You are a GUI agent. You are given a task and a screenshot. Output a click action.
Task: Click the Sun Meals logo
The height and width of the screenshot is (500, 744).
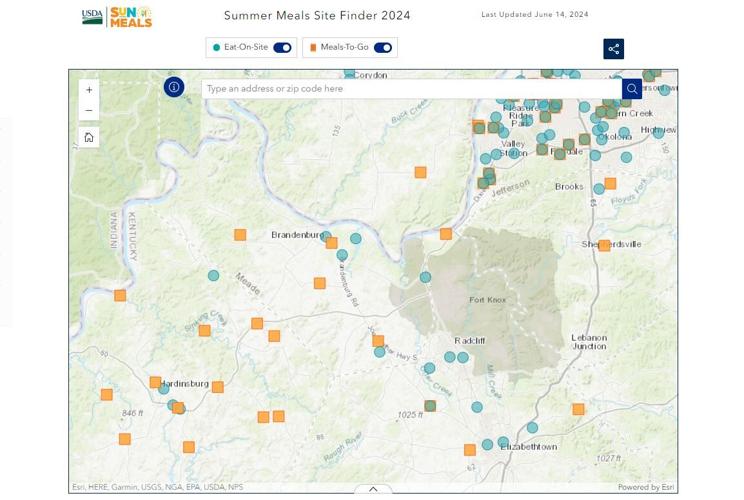tap(131, 17)
